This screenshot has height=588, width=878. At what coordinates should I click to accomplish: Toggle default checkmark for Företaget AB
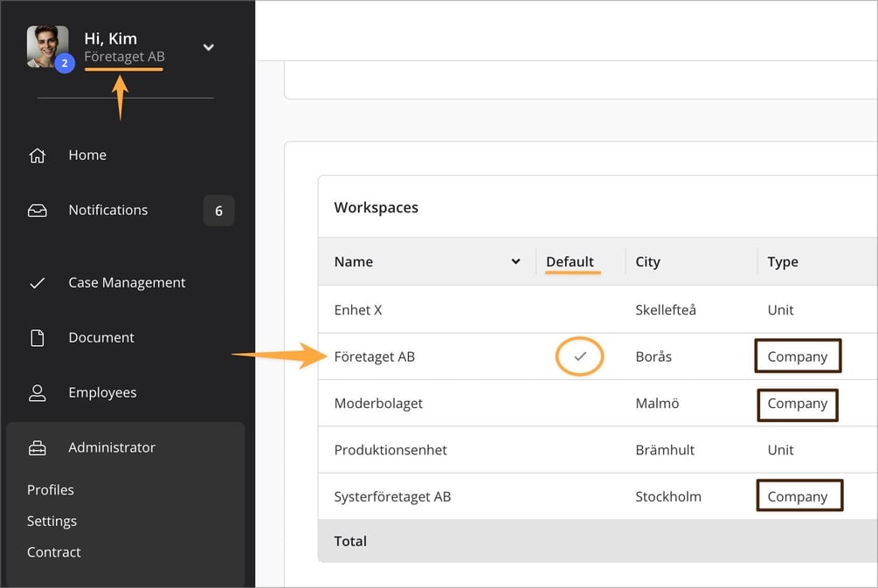pyautogui.click(x=580, y=356)
